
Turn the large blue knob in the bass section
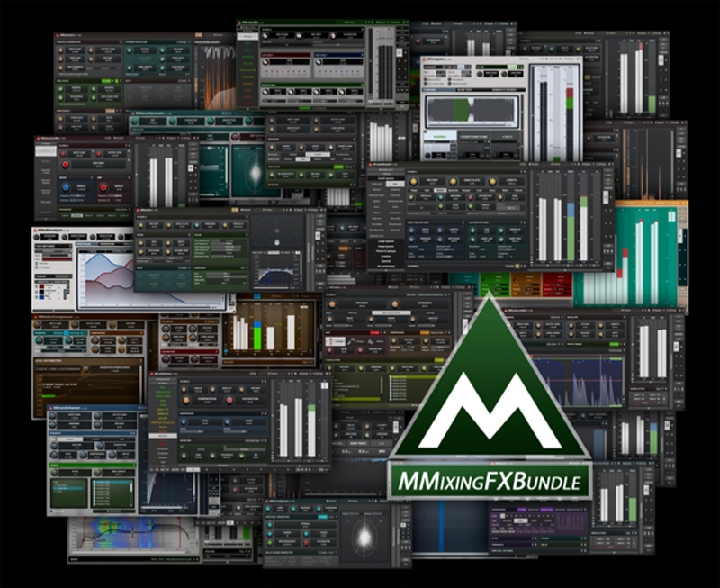click(x=66, y=187)
